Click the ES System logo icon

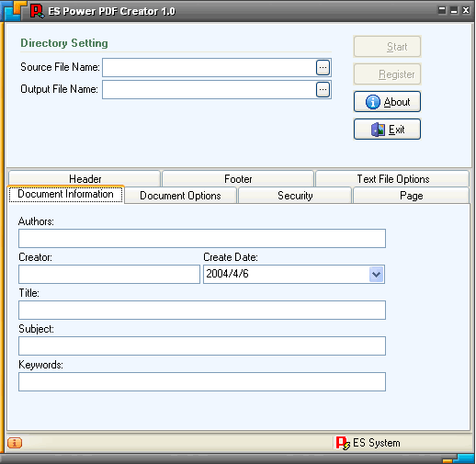pos(343,443)
